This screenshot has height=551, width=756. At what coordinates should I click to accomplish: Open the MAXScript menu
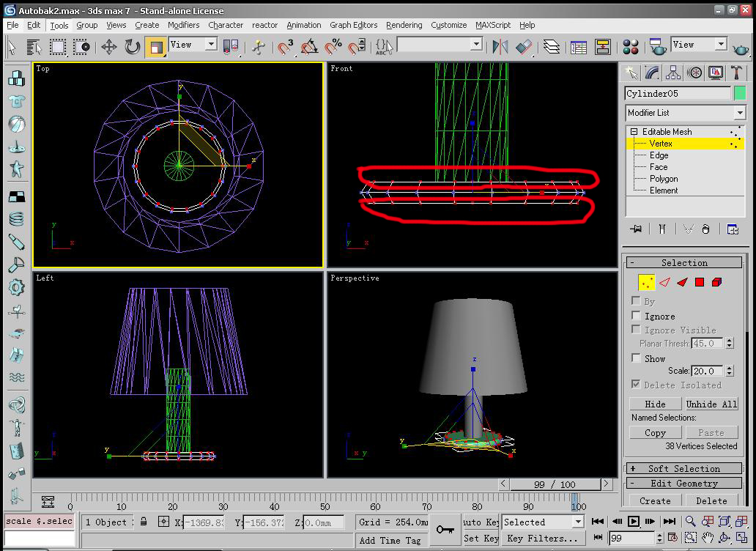493,25
